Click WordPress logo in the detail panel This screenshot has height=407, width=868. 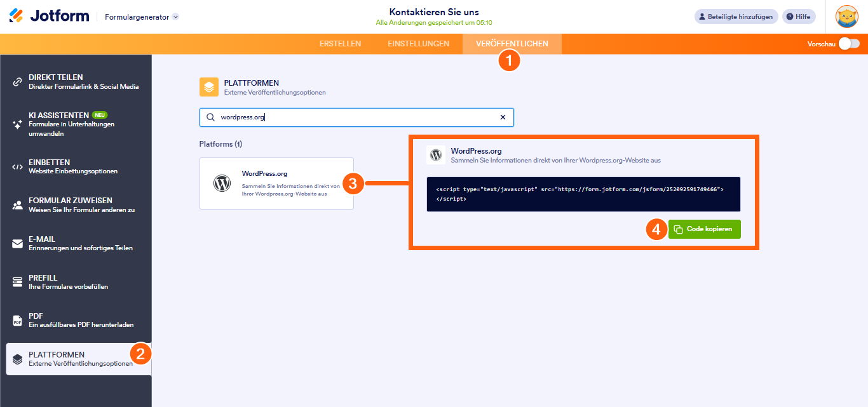click(x=436, y=155)
